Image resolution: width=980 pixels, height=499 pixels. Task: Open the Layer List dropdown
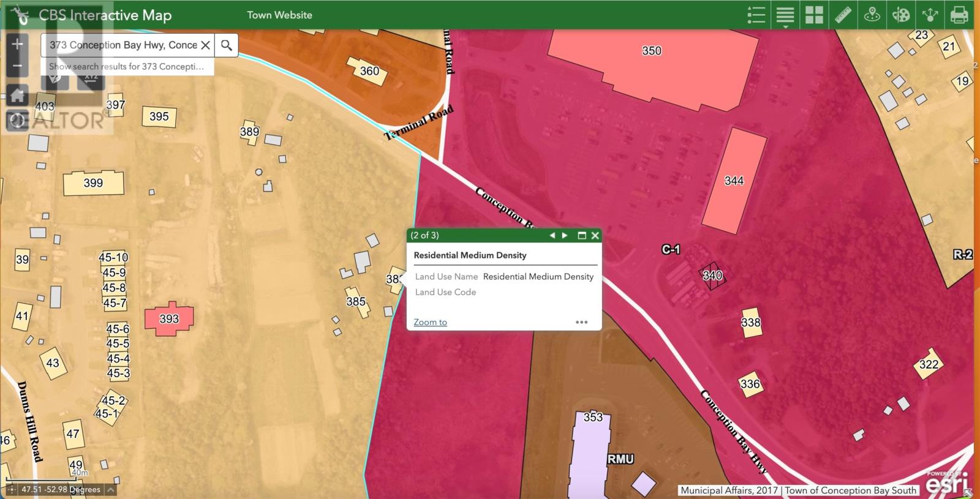tap(785, 15)
